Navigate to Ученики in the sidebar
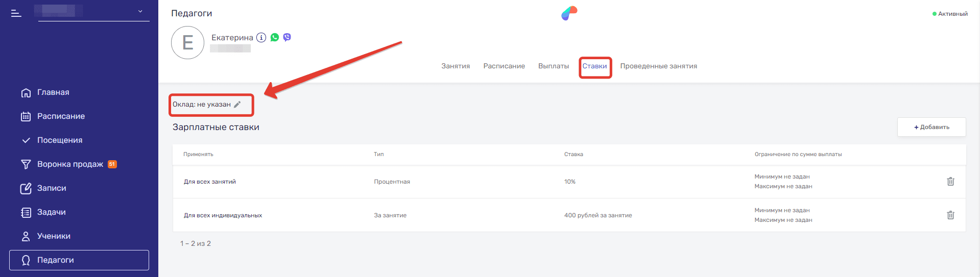The image size is (980, 277). click(54, 236)
